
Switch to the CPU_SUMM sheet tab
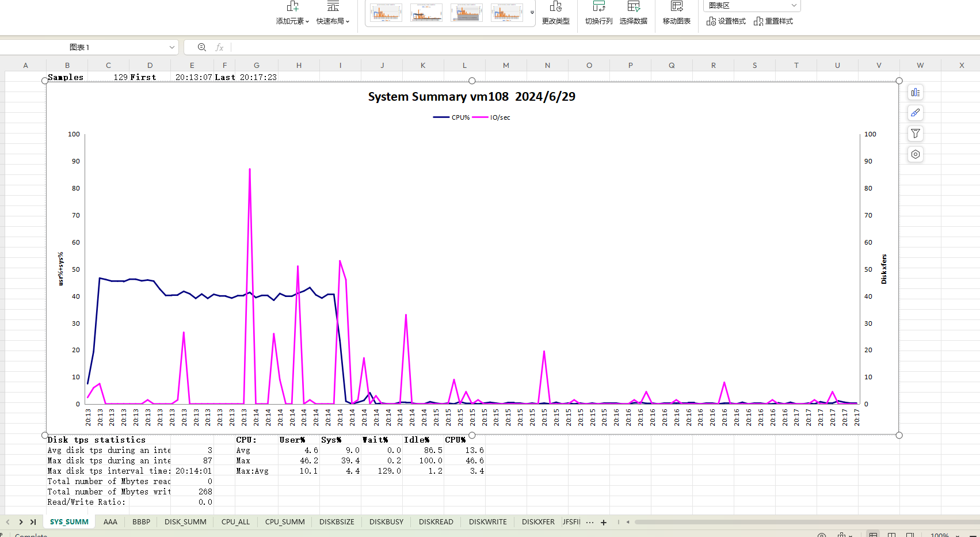point(285,522)
